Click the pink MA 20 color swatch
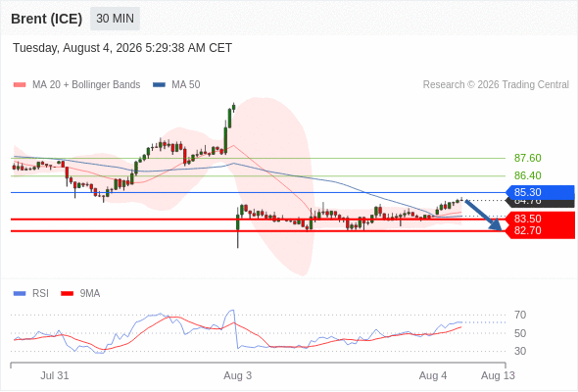The width and height of the screenshot is (578, 392). [20, 85]
